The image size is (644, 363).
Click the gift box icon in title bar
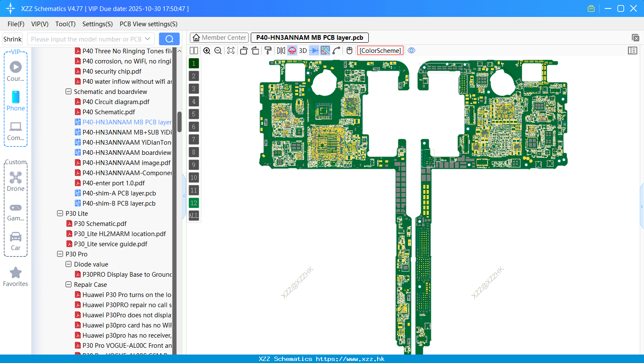pyautogui.click(x=591, y=8)
